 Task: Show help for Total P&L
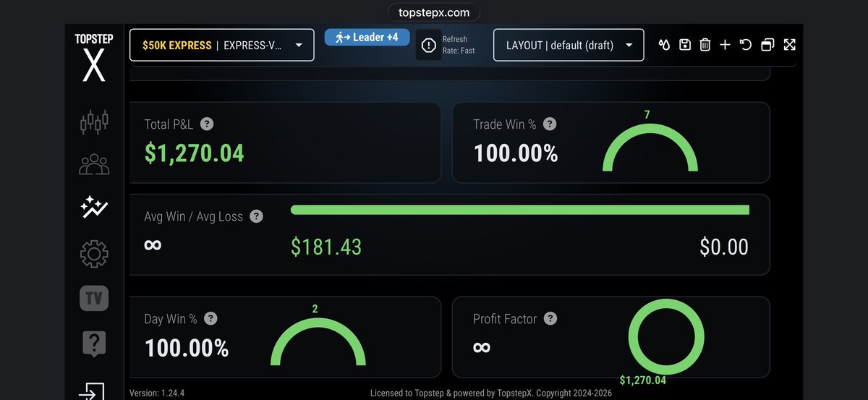pyautogui.click(x=207, y=124)
